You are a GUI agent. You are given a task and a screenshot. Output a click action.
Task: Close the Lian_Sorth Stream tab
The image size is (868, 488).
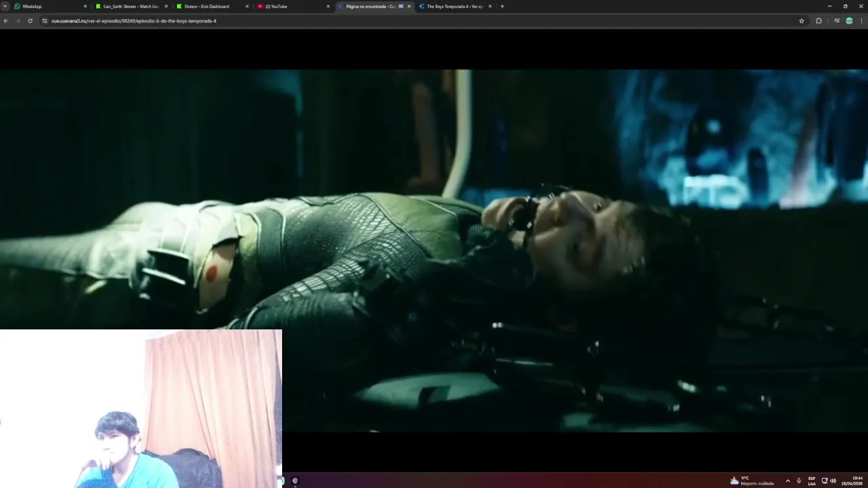166,6
